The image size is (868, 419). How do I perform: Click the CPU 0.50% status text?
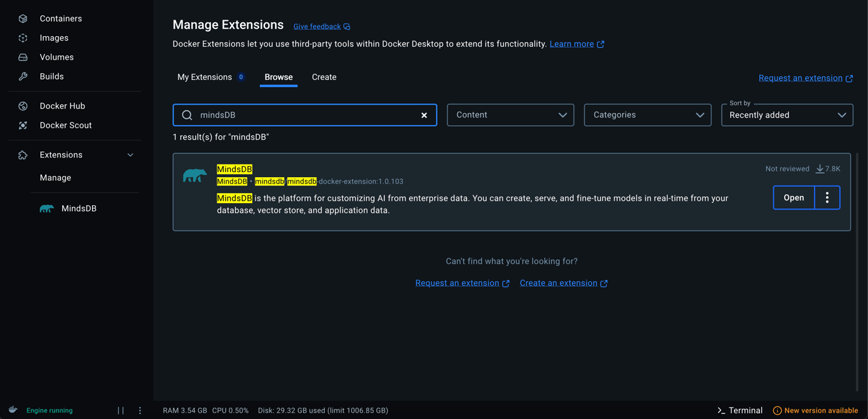click(230, 411)
